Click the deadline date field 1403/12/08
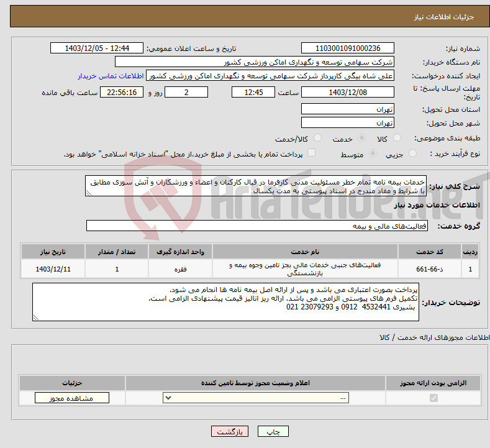490x448 pixels. (x=348, y=92)
